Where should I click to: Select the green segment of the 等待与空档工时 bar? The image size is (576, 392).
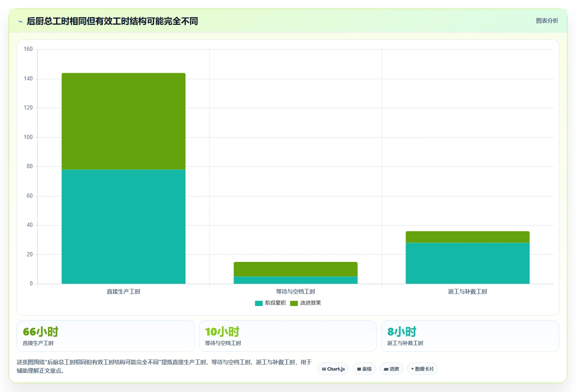point(295,270)
